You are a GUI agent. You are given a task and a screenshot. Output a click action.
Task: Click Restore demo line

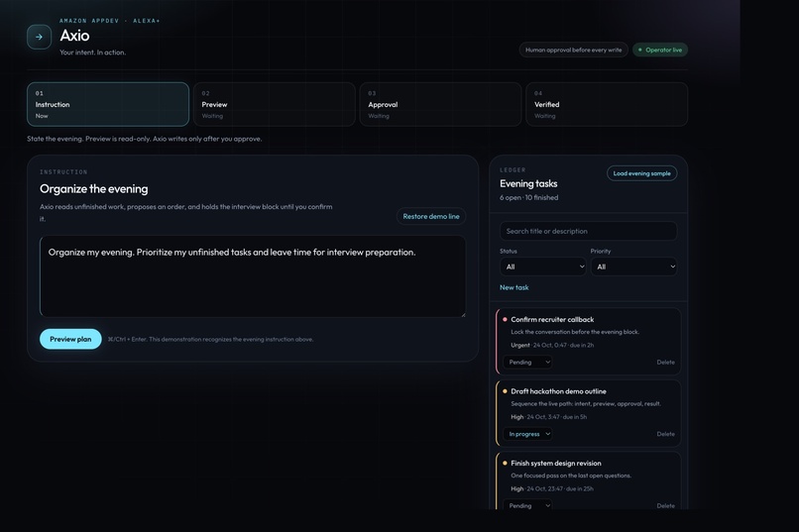click(431, 216)
